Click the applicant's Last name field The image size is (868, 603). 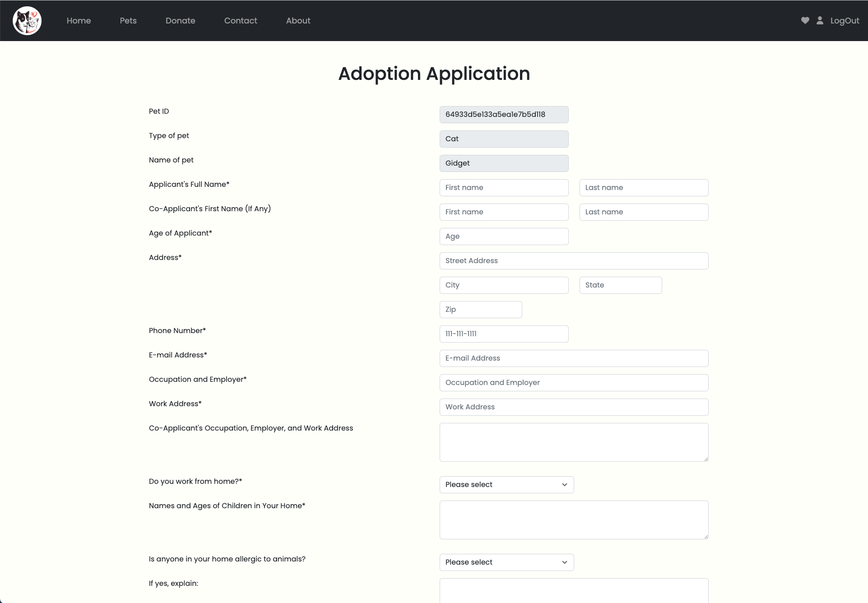644,188
